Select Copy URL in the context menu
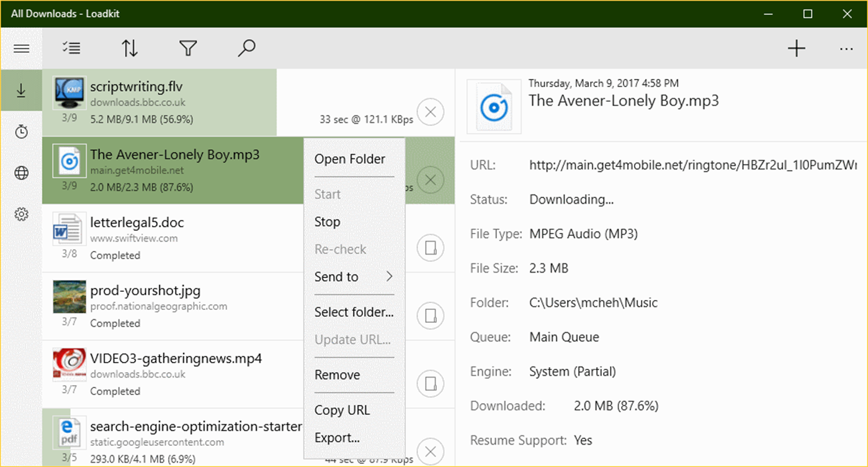Screen dimensions: 868x467 coord(342,410)
